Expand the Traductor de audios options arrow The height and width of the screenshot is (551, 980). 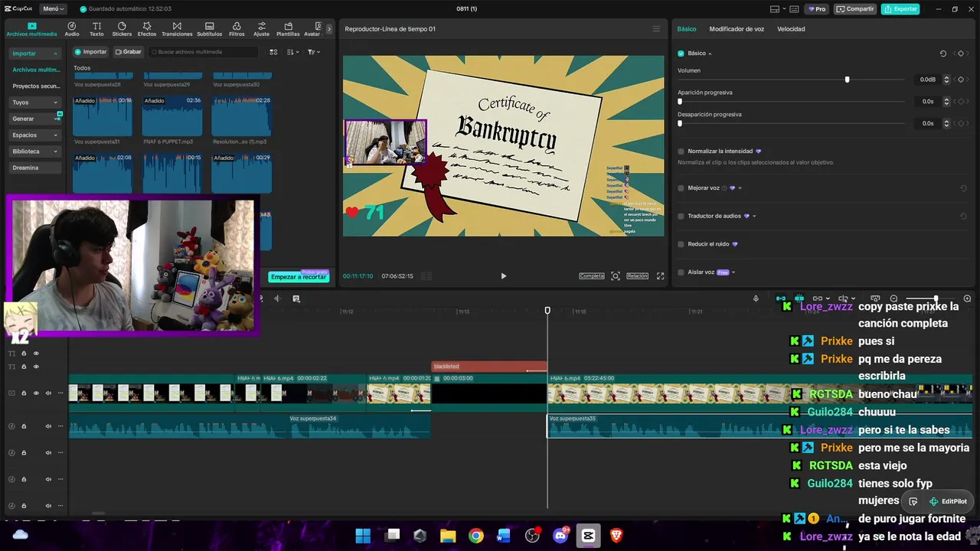[754, 216]
